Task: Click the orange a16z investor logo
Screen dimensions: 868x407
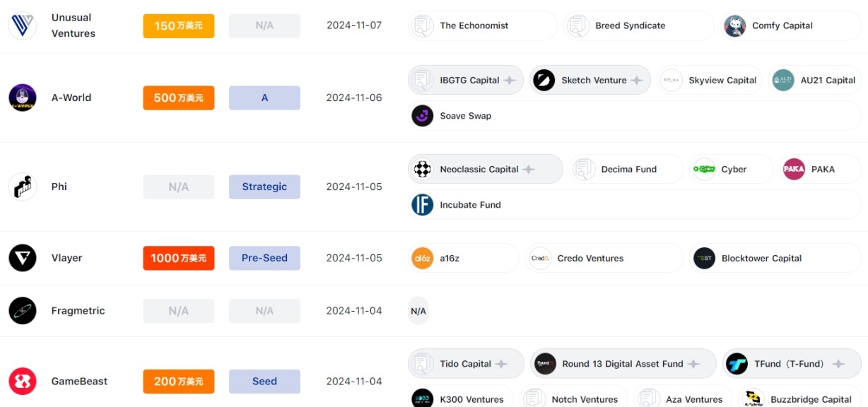Action: tap(422, 258)
